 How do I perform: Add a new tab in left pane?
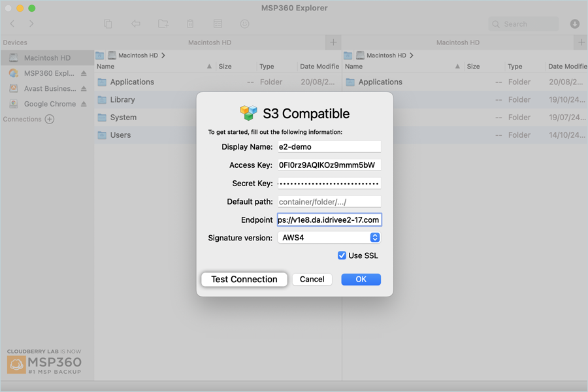click(333, 42)
